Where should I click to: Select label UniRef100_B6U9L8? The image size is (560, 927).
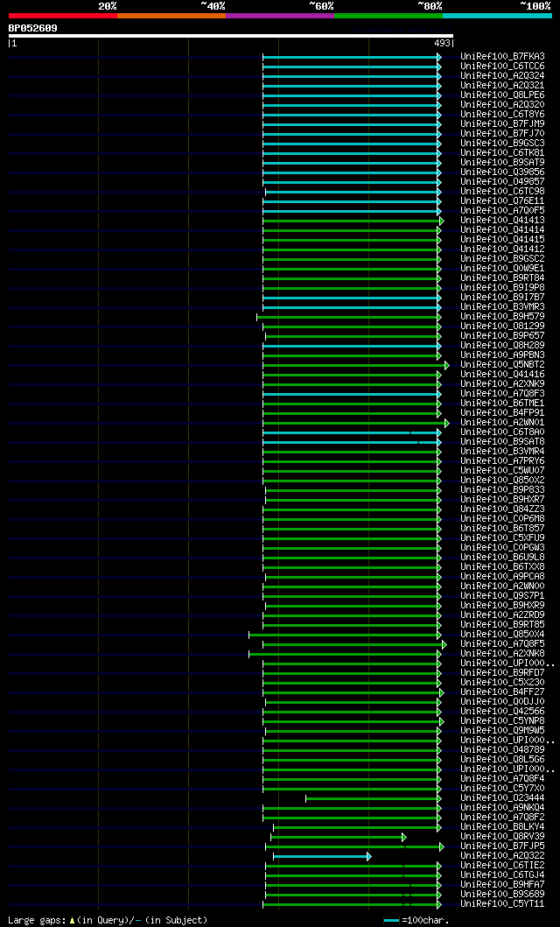(503, 557)
